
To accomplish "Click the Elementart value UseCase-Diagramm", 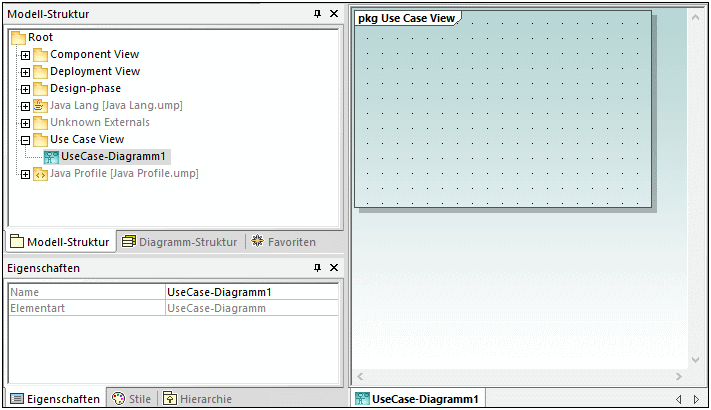I will [252, 308].
